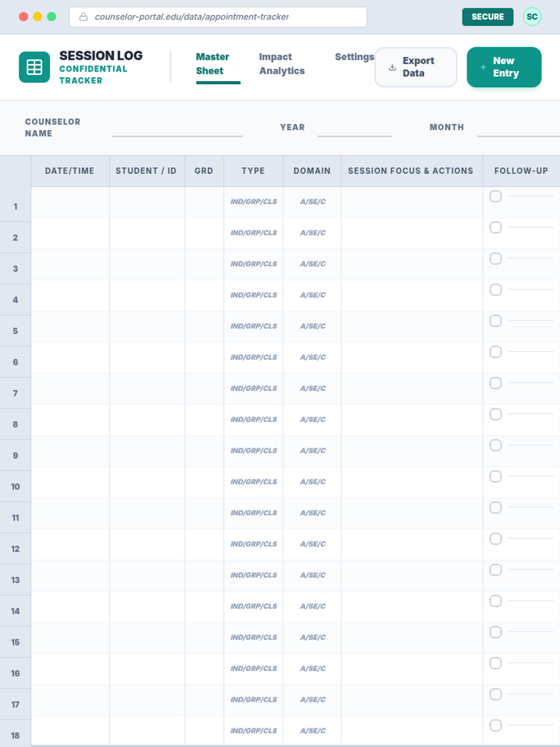The width and height of the screenshot is (560, 747).
Task: Choose DOMAIN option in row 3
Action: [312, 264]
